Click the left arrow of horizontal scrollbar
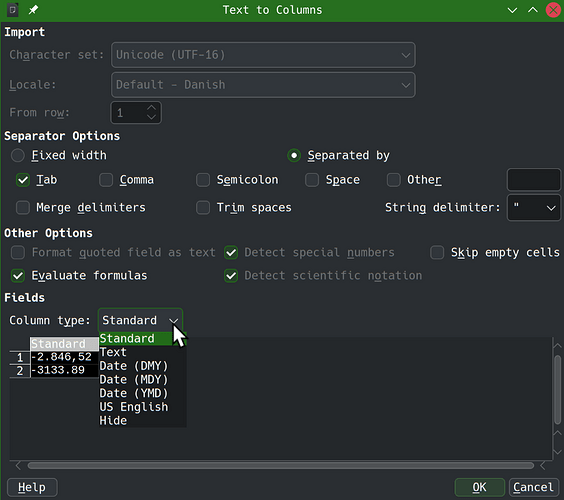Image resolution: width=564 pixels, height=500 pixels. (x=18, y=466)
